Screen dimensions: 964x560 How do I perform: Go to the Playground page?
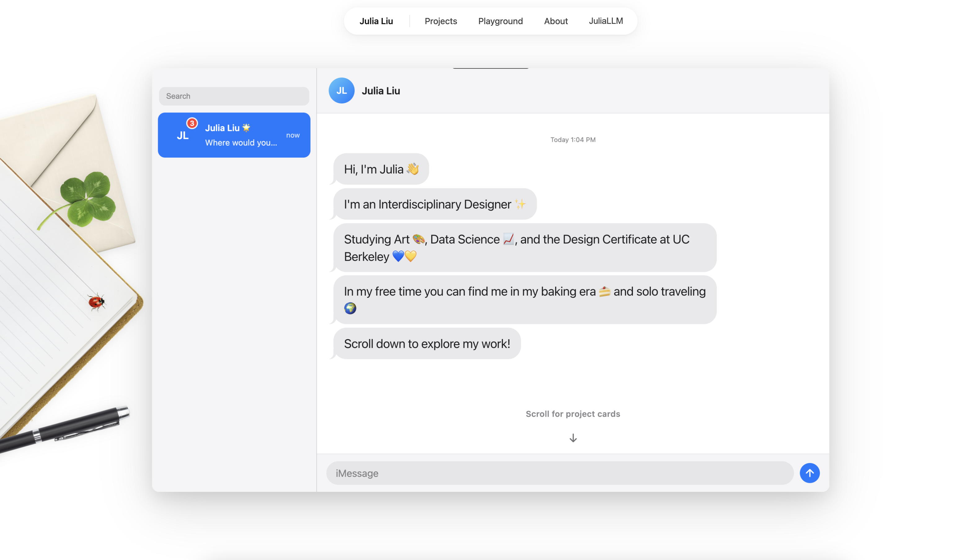tap(500, 21)
